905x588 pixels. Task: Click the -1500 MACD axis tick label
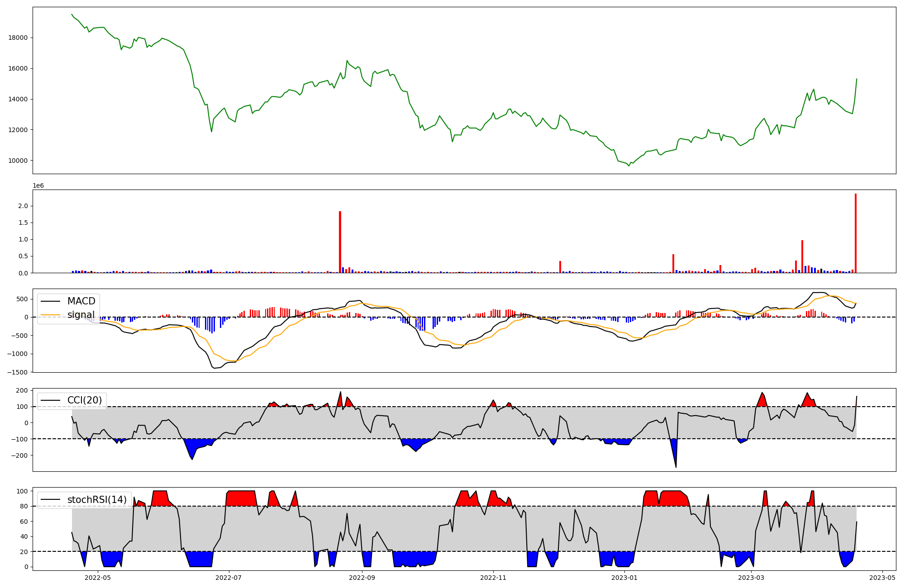point(17,372)
